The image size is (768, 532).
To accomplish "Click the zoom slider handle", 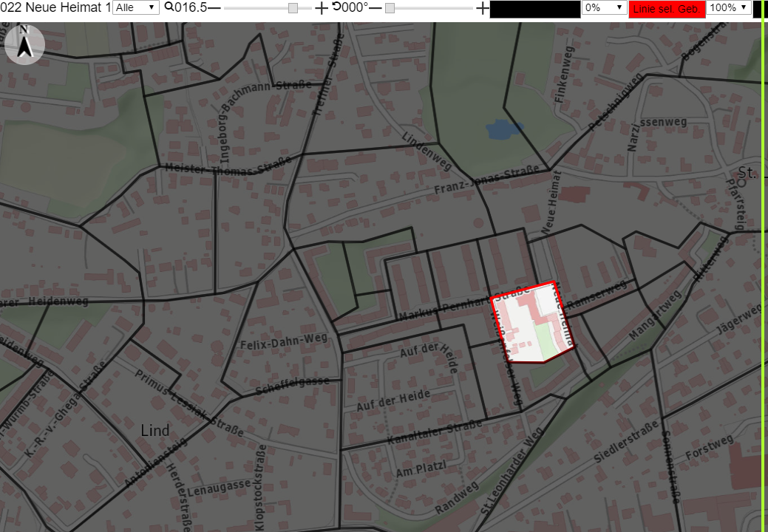I will coord(293,8).
